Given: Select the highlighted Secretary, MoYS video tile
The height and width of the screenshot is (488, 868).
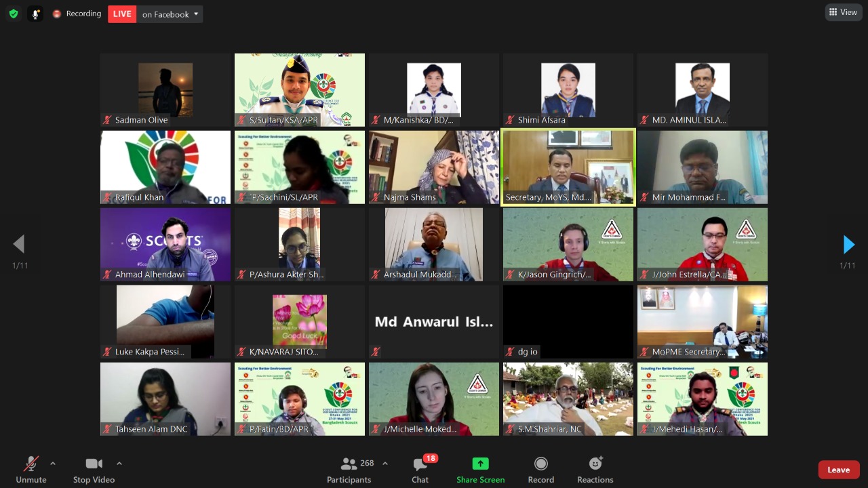Looking at the screenshot, I should coord(568,167).
